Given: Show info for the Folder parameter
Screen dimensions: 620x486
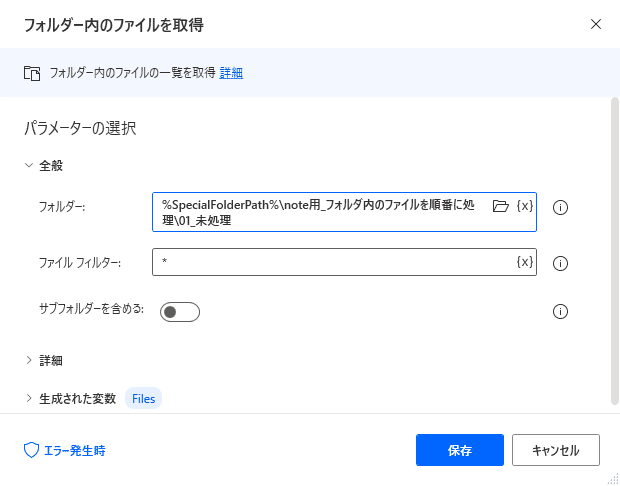Looking at the screenshot, I should coord(560,207).
